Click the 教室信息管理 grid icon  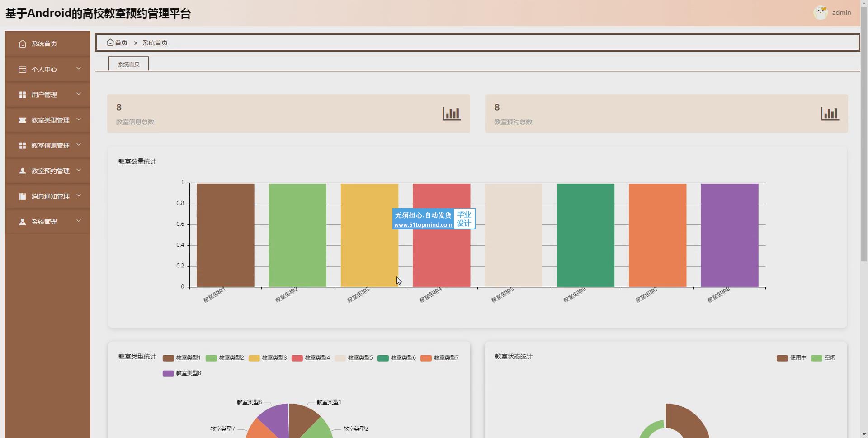[23, 145]
